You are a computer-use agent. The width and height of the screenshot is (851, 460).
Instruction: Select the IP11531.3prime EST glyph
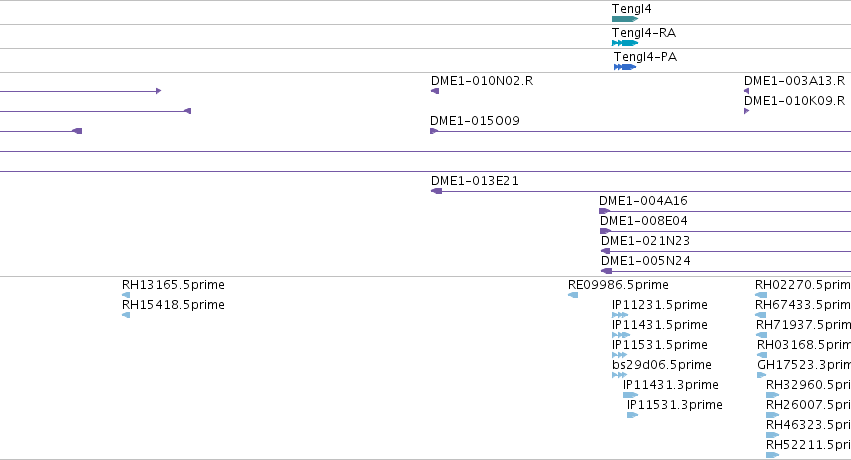click(632, 415)
